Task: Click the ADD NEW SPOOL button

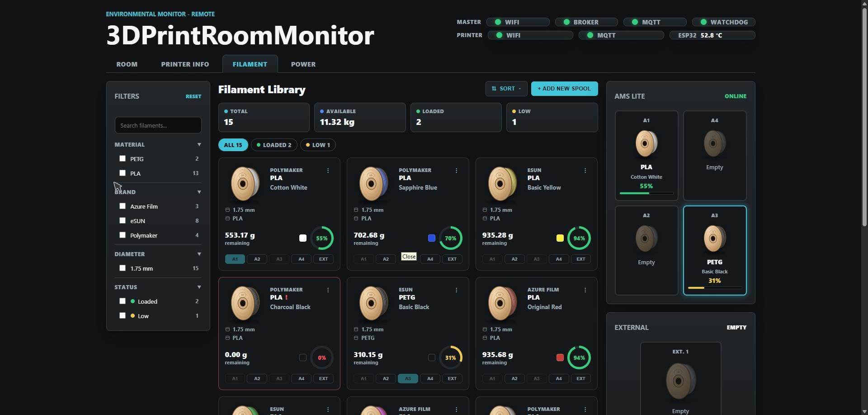Action: [564, 89]
